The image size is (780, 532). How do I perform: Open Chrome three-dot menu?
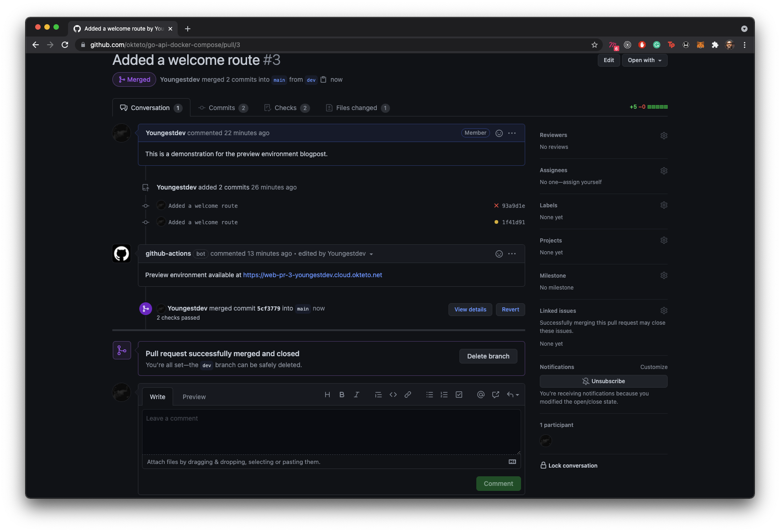744,45
